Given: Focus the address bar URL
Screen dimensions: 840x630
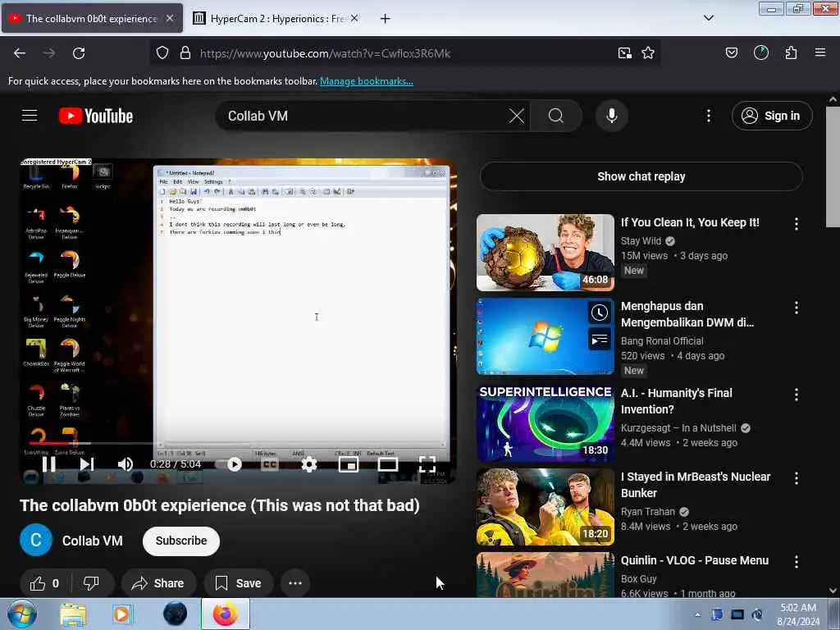Looking at the screenshot, I should pos(325,53).
